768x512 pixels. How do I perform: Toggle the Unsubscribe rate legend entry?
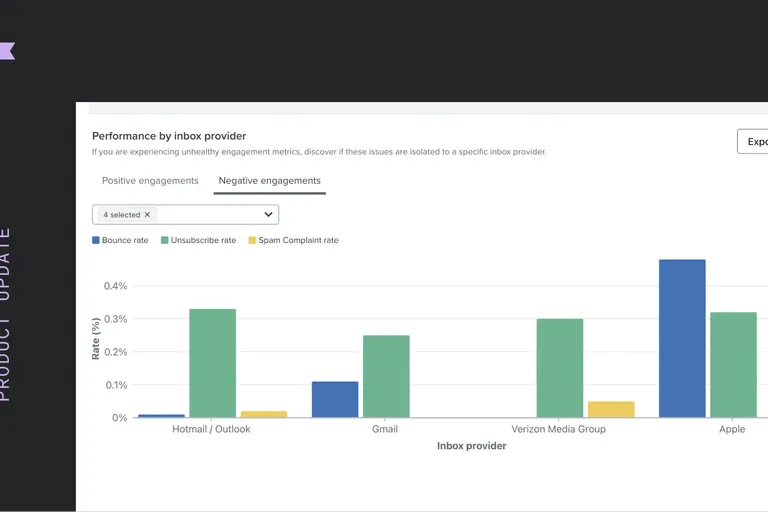198,240
